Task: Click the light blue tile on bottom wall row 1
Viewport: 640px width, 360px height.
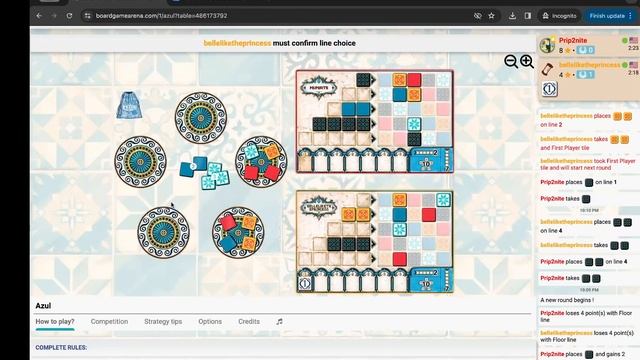Action: click(443, 200)
